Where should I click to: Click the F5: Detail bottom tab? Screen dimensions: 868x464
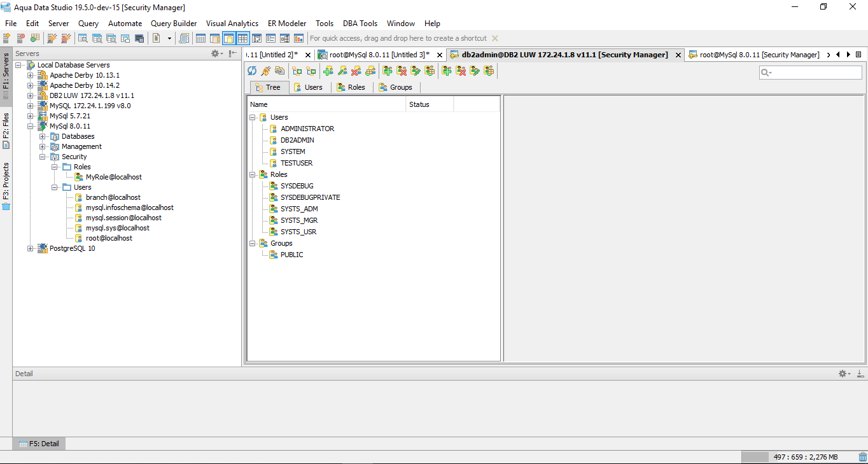click(x=39, y=444)
